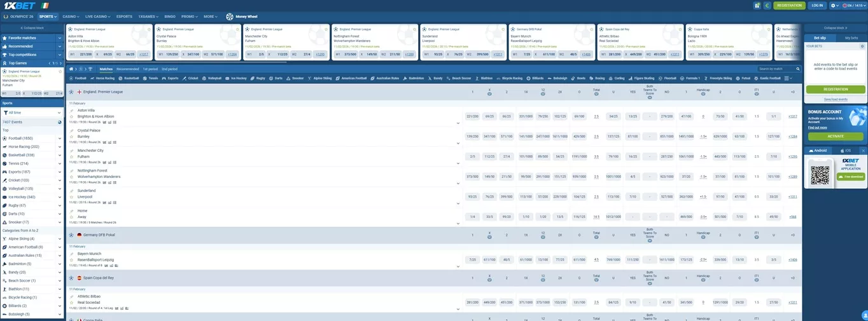Select Alpine Skiing in the sports strip
Viewport: 868px width, 321px height.
[319, 78]
